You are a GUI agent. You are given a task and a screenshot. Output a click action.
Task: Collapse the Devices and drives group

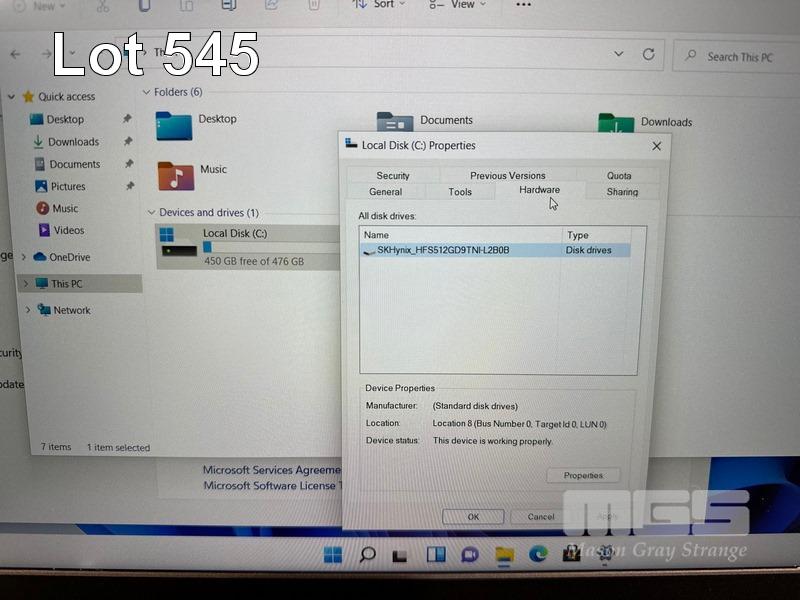pos(151,213)
